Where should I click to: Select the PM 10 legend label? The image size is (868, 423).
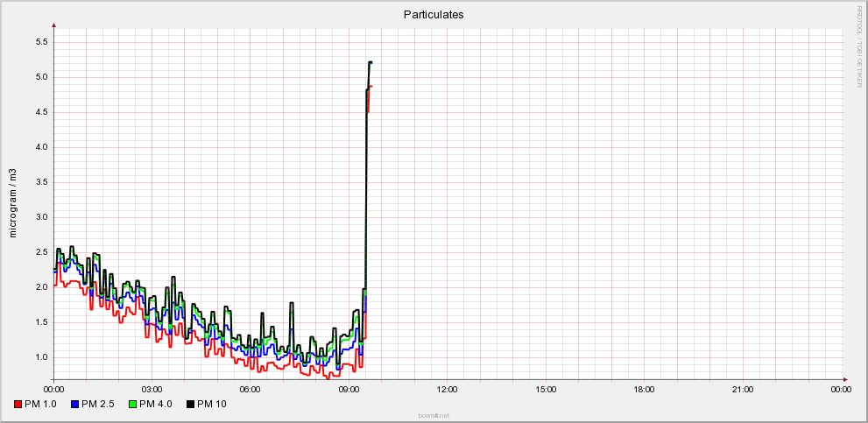pyautogui.click(x=212, y=404)
